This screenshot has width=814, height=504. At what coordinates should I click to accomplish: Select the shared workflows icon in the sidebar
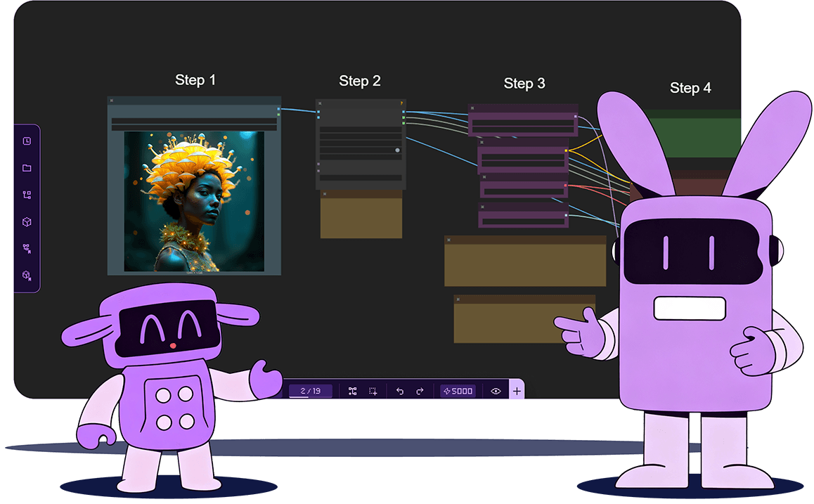(27, 247)
